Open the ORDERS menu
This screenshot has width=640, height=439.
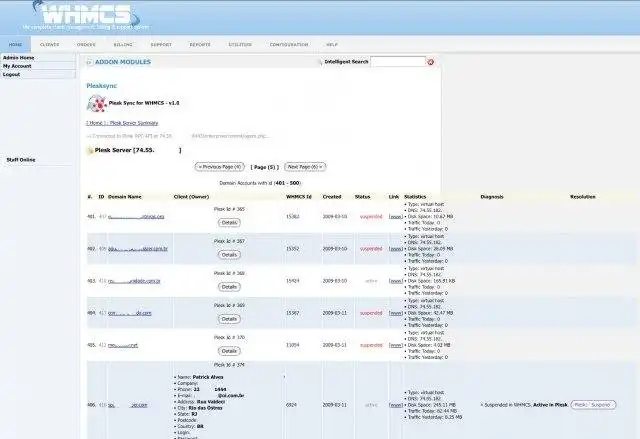(x=86, y=44)
